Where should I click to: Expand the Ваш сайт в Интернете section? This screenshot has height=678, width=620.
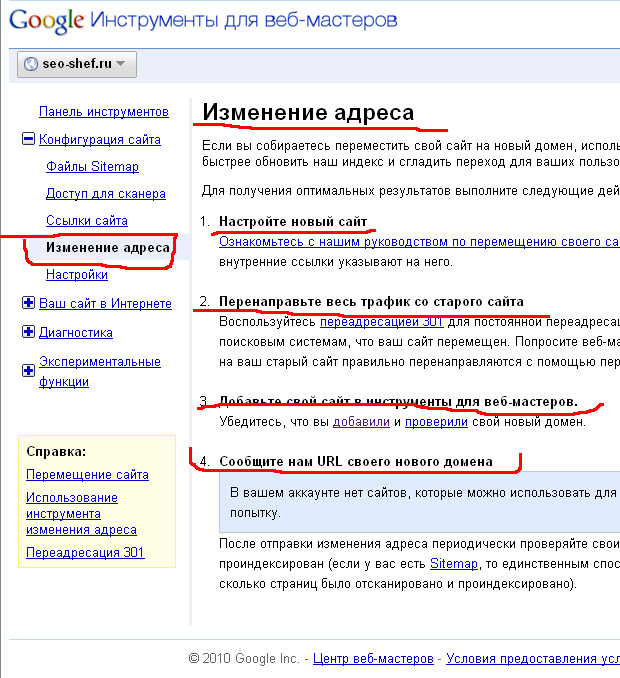(28, 304)
